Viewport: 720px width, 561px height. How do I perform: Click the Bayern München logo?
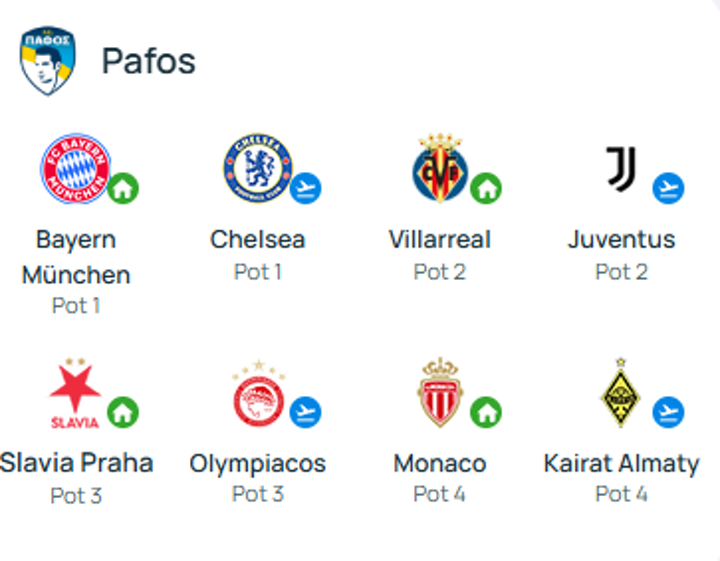(75, 169)
